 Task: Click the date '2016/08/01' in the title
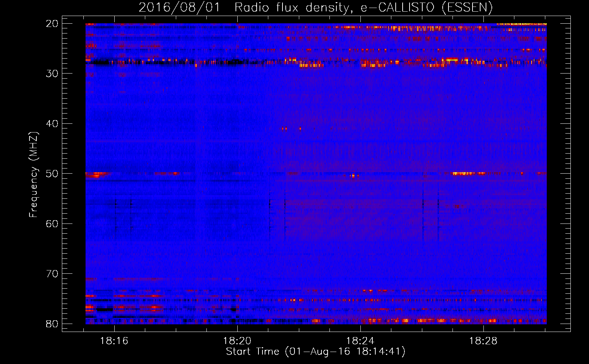pos(179,8)
